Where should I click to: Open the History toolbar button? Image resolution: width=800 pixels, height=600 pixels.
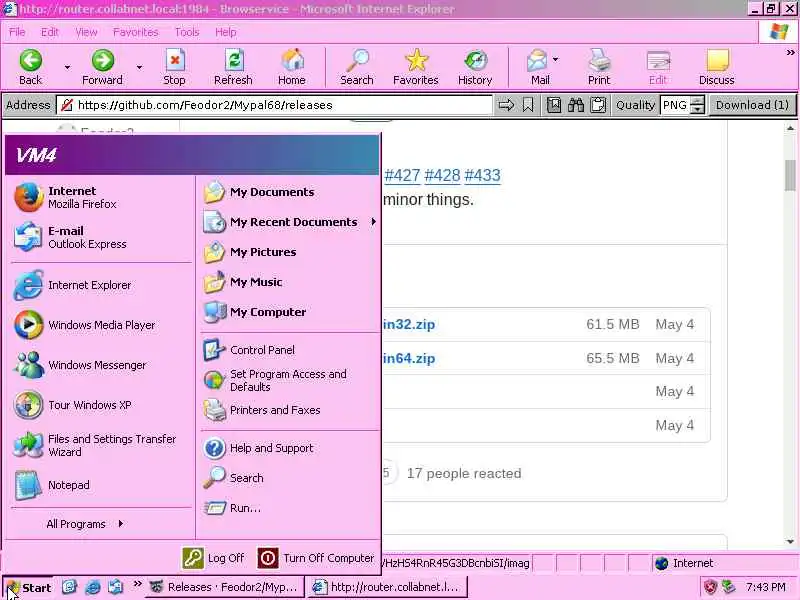point(475,67)
